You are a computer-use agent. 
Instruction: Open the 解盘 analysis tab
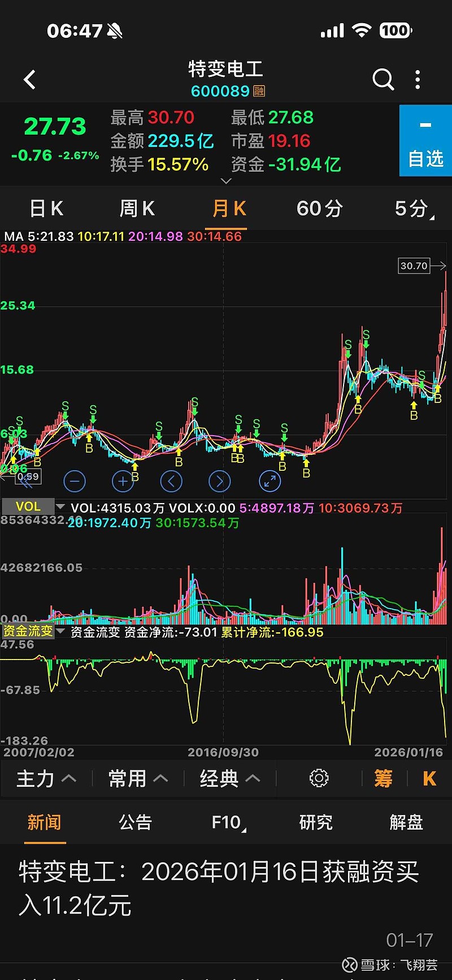[x=406, y=822]
